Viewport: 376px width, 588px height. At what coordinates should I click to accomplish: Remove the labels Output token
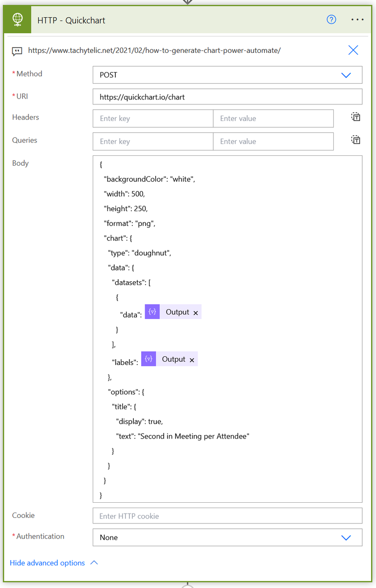192,360
